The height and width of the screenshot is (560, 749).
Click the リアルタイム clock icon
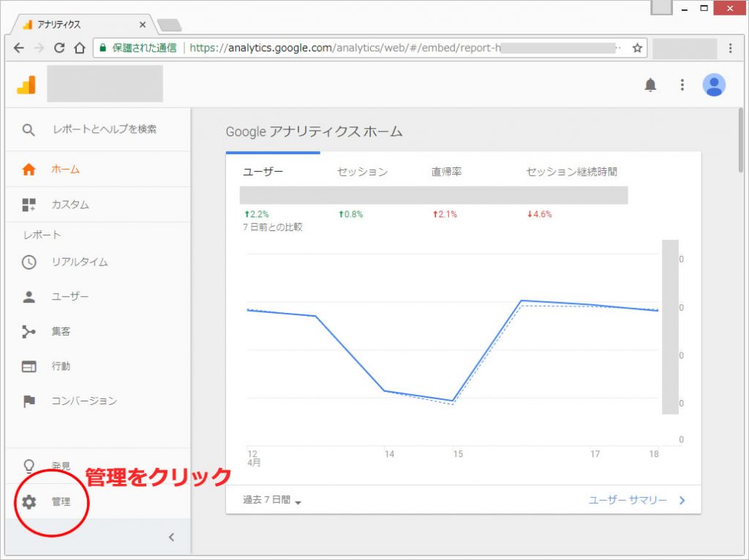29,262
